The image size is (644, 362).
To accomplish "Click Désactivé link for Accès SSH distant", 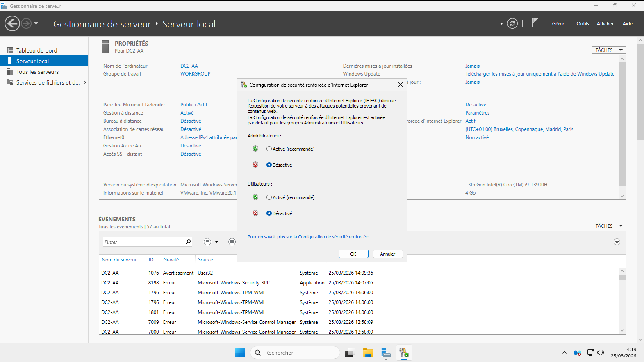I will 191,154.
